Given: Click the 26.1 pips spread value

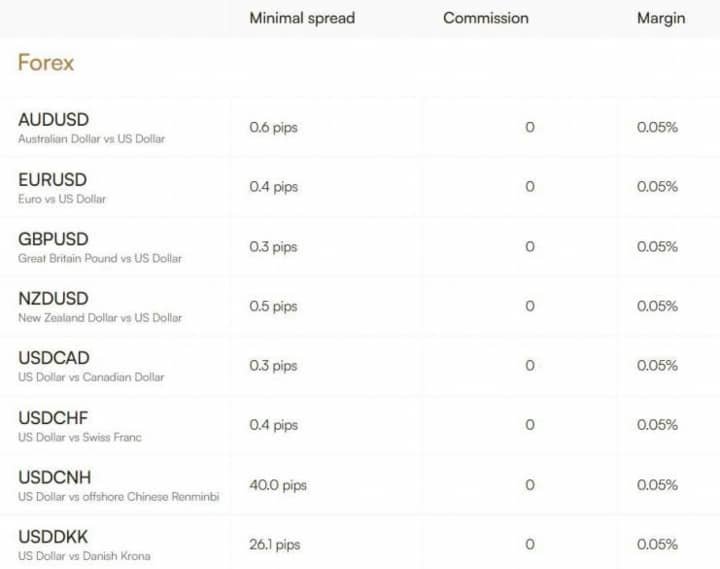Looking at the screenshot, I should tap(274, 544).
